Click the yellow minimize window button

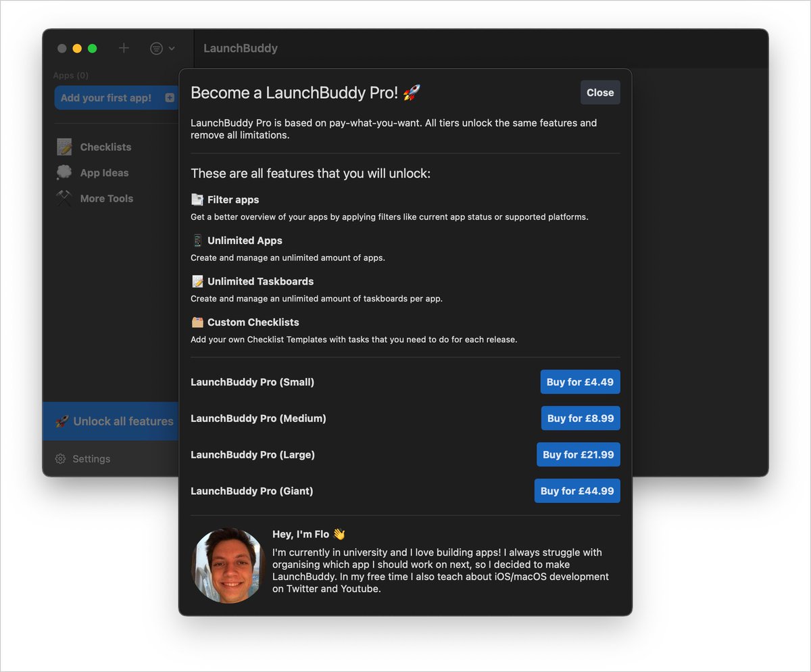[x=77, y=48]
